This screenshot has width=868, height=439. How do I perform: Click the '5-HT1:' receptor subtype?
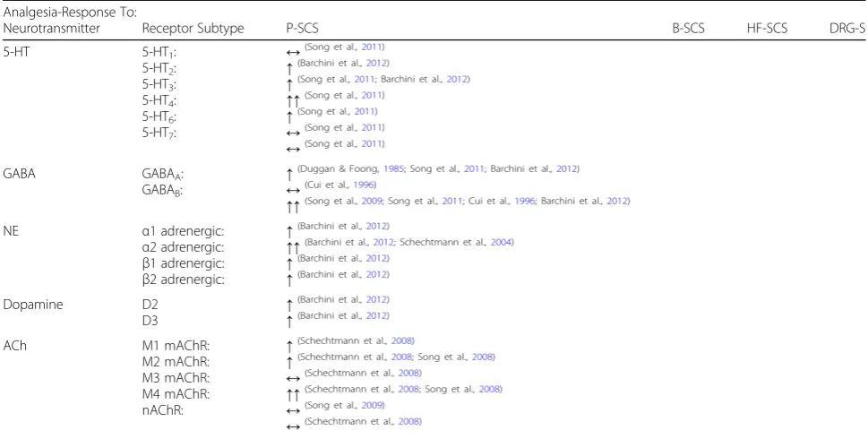click(x=159, y=53)
